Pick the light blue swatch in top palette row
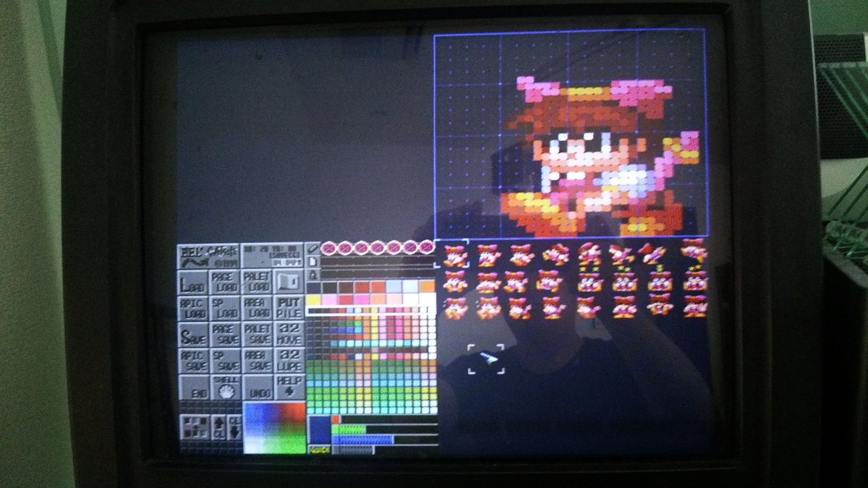 pos(394,287)
